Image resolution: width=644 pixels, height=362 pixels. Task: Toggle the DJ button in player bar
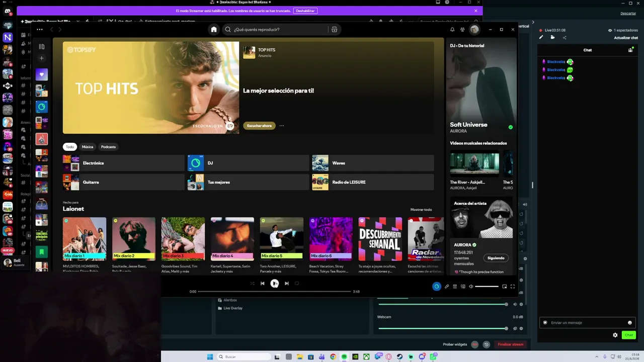436,287
